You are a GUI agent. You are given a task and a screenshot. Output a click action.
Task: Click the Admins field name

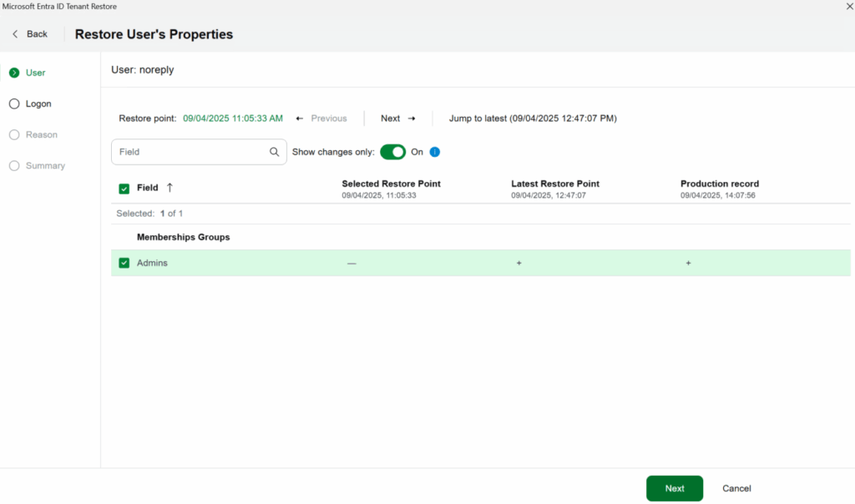[x=152, y=263]
